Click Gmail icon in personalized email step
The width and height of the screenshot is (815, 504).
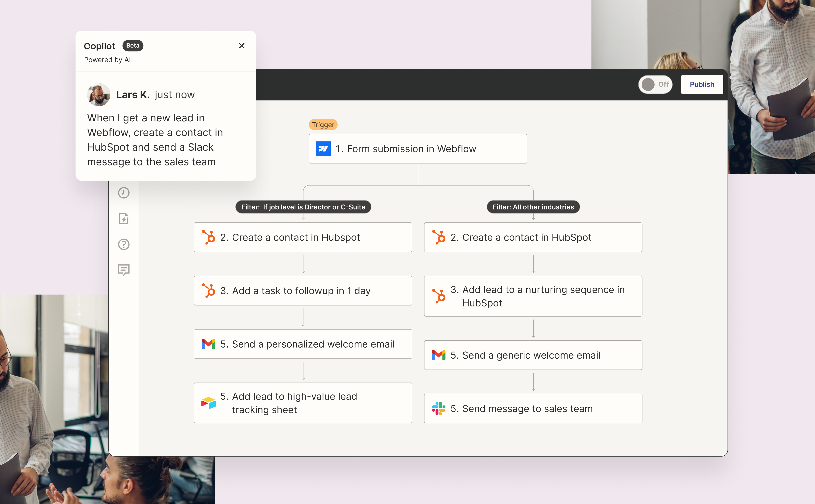coord(208,344)
